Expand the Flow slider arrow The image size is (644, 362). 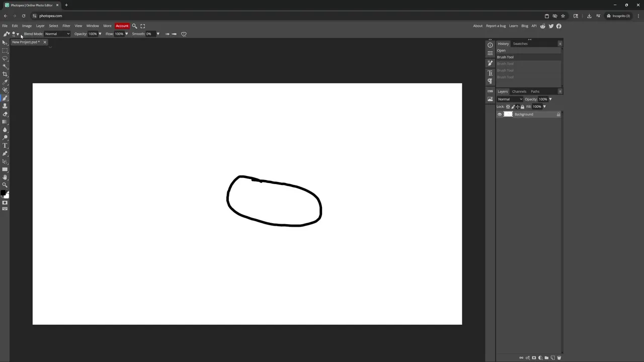pyautogui.click(x=126, y=34)
